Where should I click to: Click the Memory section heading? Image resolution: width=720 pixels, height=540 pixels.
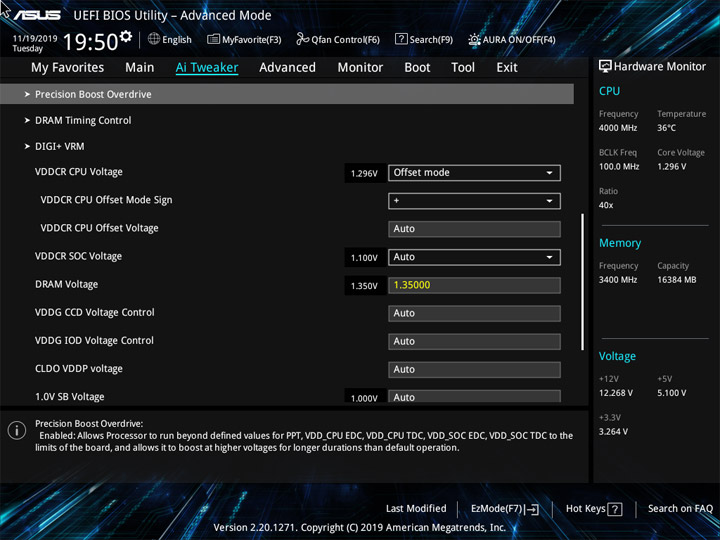pos(619,243)
